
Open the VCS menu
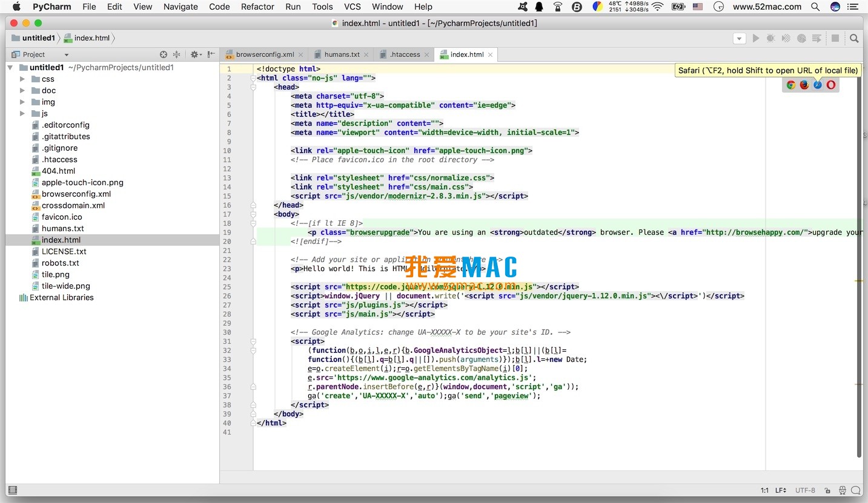(352, 7)
